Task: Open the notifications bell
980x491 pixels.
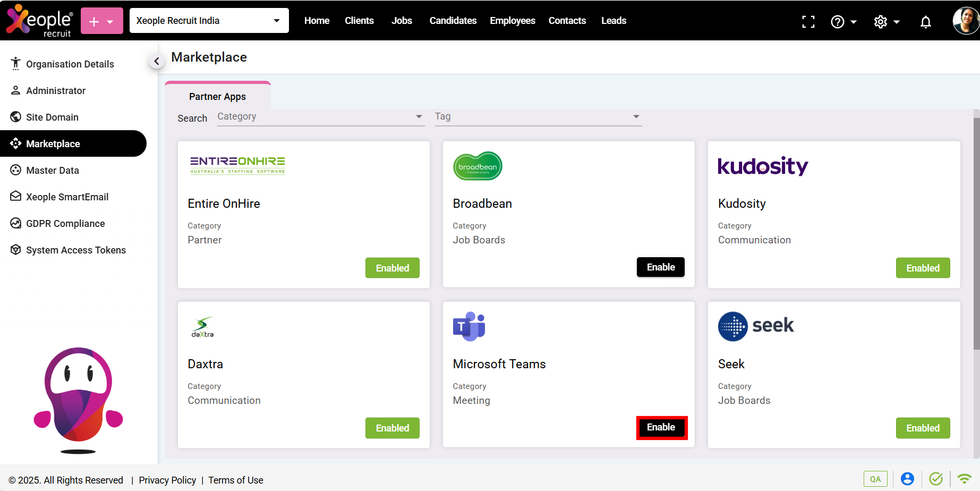Action: pos(926,22)
